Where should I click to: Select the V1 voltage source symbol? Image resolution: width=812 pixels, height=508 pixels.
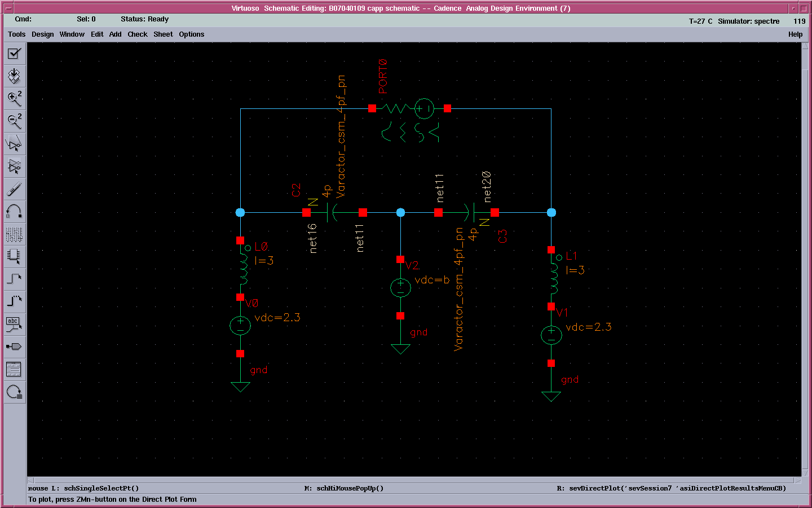[551, 335]
